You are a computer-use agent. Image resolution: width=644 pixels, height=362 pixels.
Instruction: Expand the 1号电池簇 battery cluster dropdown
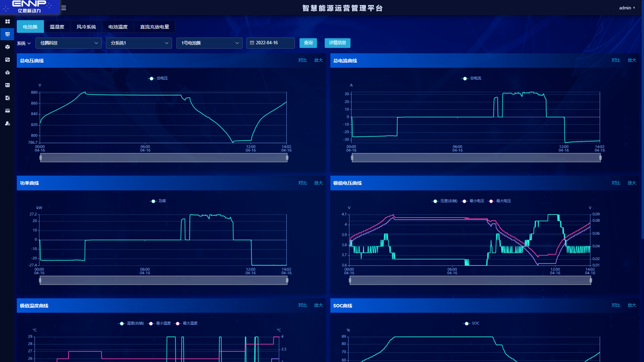coord(209,43)
